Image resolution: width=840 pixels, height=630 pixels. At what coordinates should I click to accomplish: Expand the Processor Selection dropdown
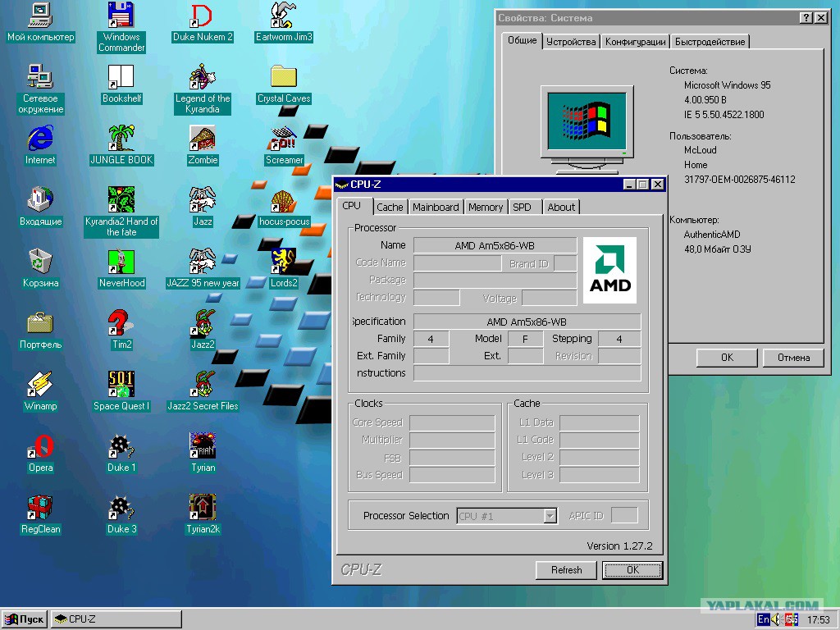click(550, 516)
